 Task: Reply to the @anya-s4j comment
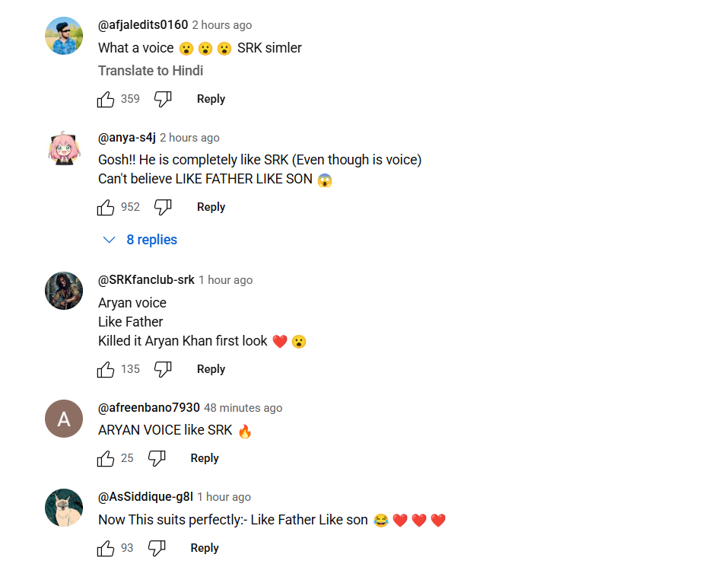click(x=211, y=207)
